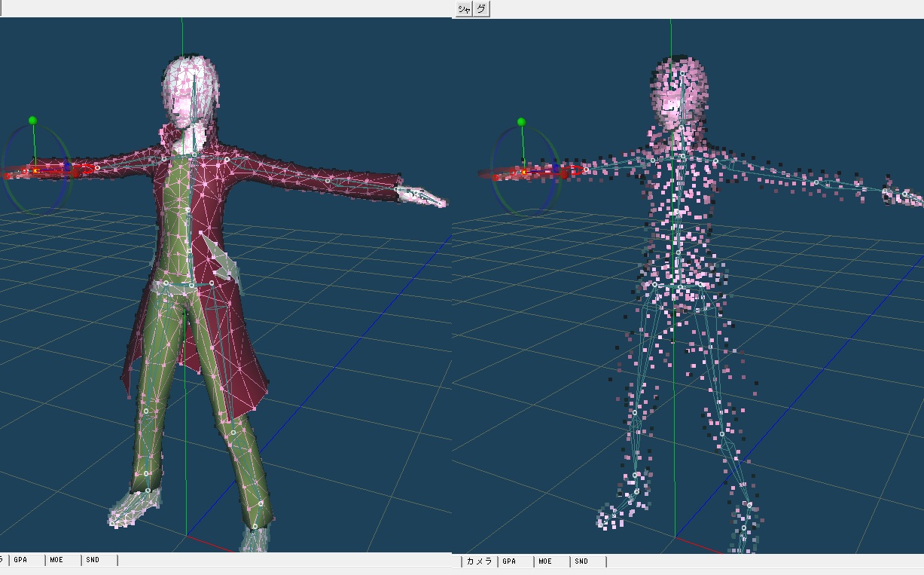Select the red gizmo center in the left viewport
This screenshot has width=924, height=575.
click(35, 172)
